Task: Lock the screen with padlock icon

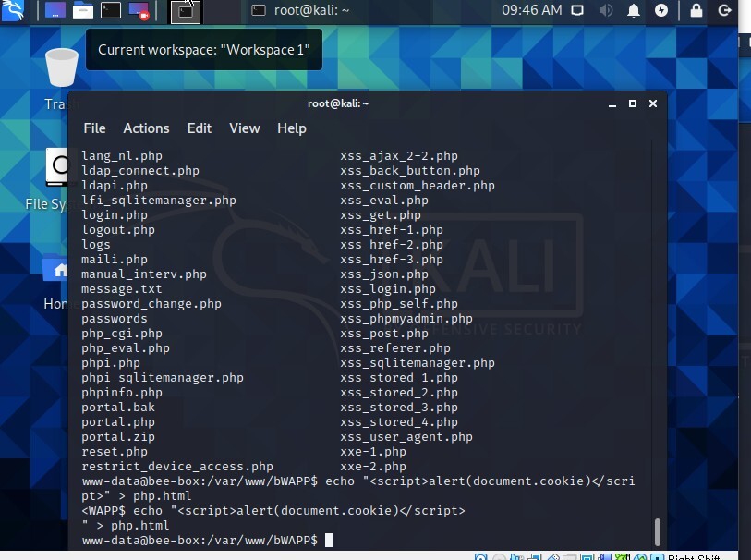Action: pos(696,10)
